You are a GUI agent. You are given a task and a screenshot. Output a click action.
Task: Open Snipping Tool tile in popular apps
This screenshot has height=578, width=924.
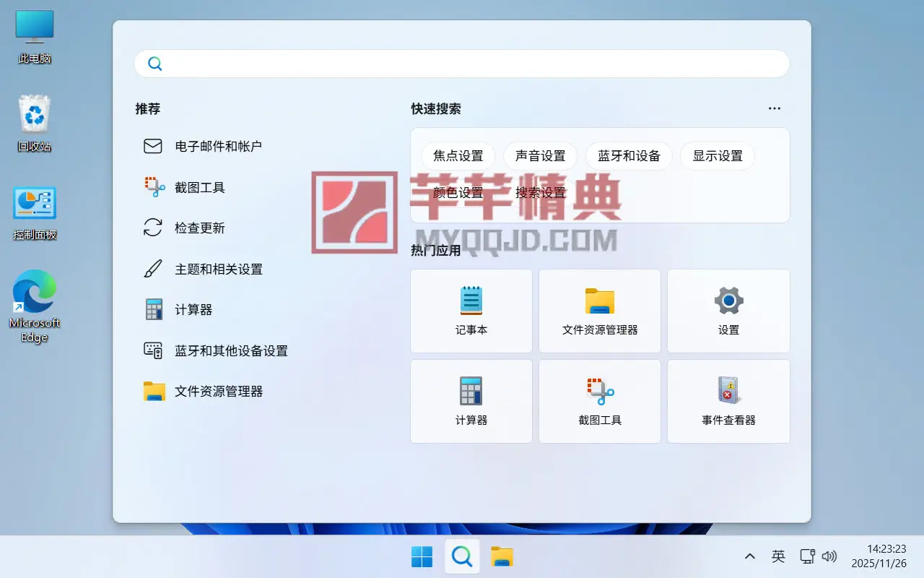pyautogui.click(x=600, y=401)
